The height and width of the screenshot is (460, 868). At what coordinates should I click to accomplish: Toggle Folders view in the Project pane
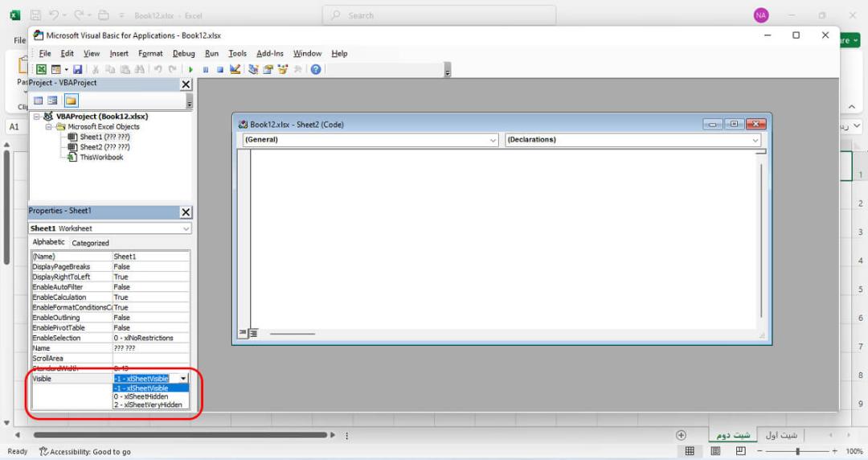[71, 101]
